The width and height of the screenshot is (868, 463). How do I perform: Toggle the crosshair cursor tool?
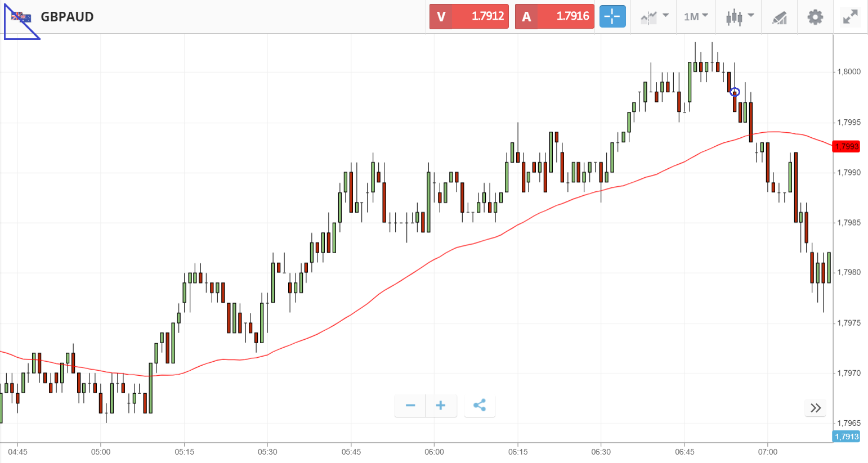point(612,17)
